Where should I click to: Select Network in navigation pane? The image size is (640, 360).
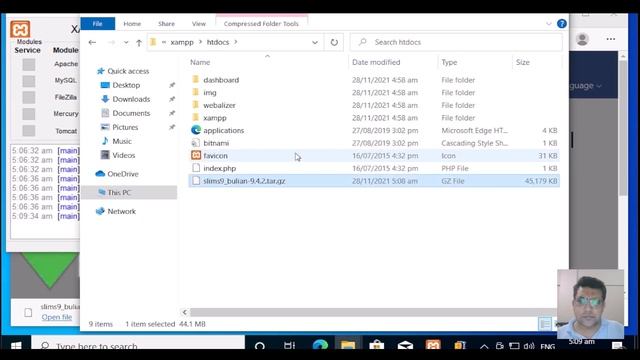(x=121, y=211)
